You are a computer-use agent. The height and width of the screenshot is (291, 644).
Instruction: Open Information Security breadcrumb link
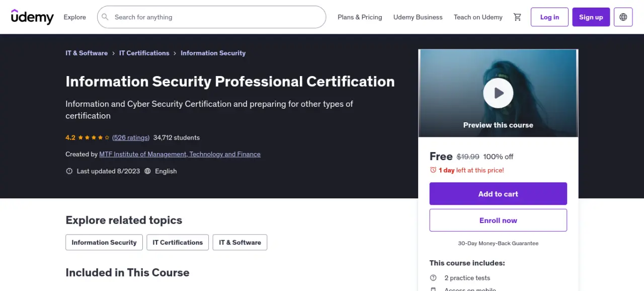pyautogui.click(x=213, y=53)
